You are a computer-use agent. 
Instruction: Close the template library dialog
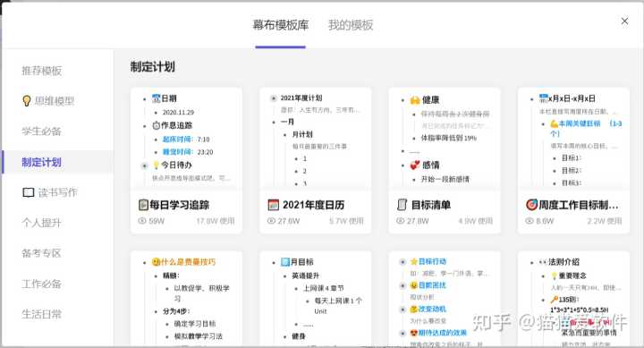tap(624, 21)
